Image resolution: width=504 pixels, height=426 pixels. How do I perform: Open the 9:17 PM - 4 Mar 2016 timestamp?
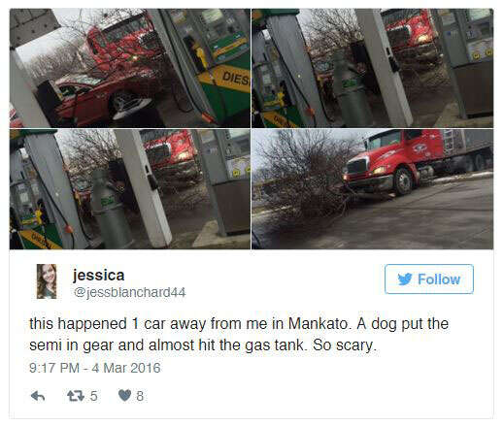tap(95, 368)
